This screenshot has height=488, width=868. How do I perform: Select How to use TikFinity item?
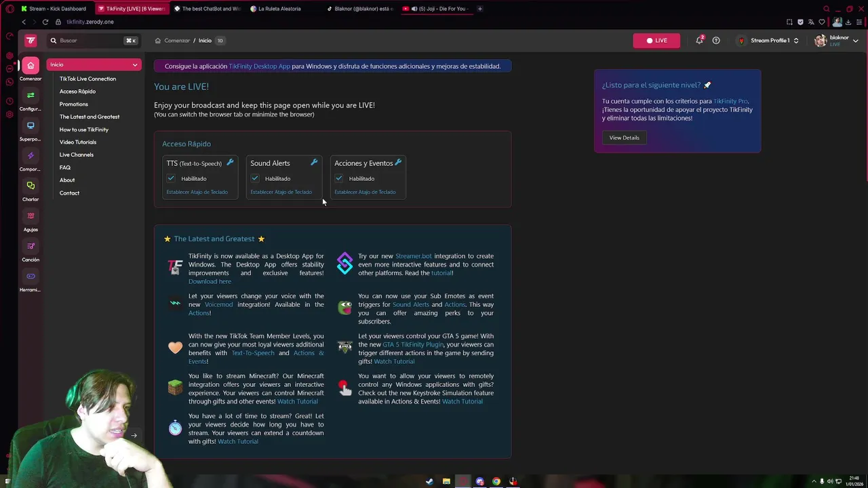coord(83,129)
